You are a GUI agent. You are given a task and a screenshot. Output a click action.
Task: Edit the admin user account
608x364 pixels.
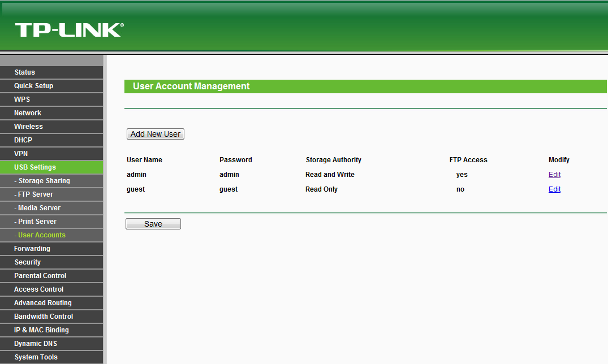coord(554,175)
